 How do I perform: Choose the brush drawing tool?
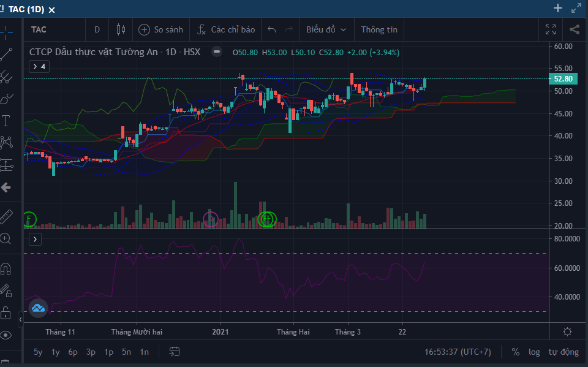pos(6,98)
